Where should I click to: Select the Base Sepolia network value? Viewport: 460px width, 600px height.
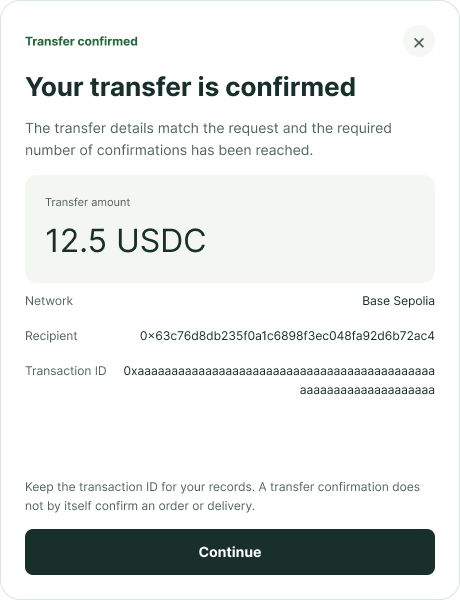[x=398, y=301]
